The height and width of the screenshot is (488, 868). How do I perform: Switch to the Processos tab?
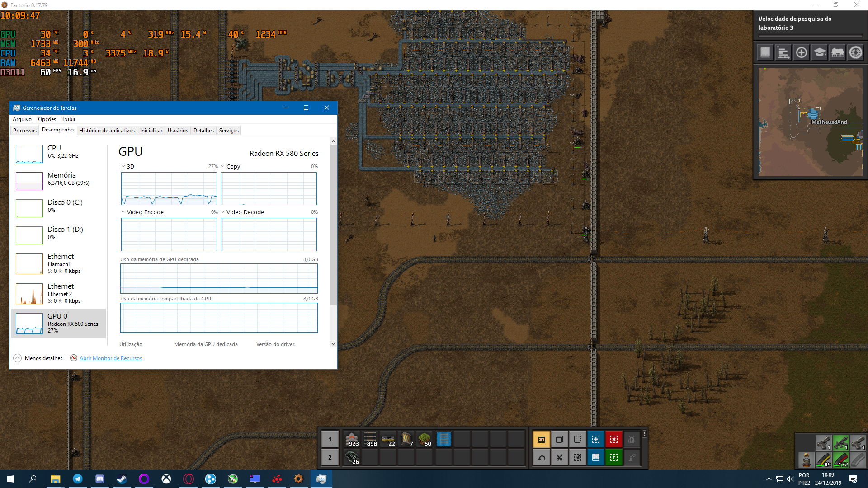(25, 130)
